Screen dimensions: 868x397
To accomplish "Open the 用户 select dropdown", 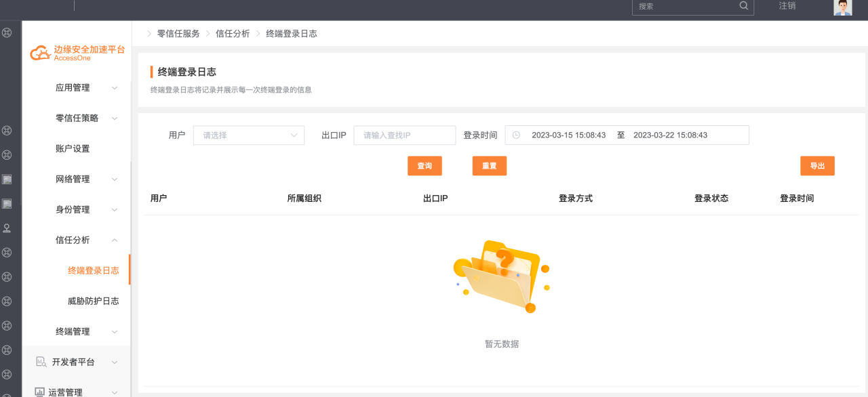I will (249, 135).
